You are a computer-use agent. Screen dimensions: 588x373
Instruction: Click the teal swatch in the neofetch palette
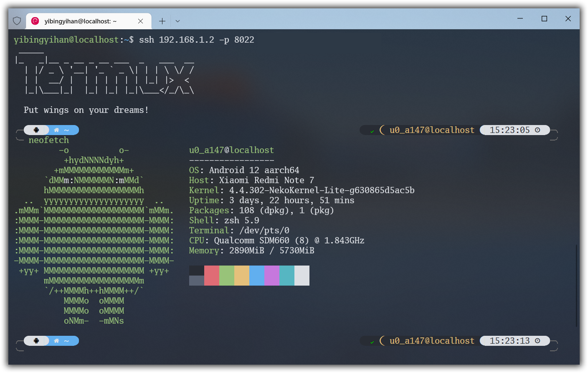pos(287,275)
